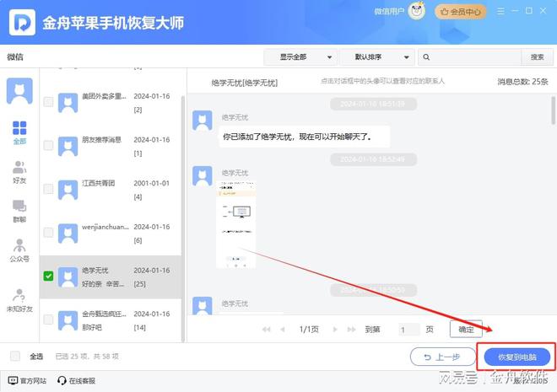The image size is (557, 392).
Task: Open the 朋友推荐消息 conversation name
Action: pyautogui.click(x=101, y=139)
